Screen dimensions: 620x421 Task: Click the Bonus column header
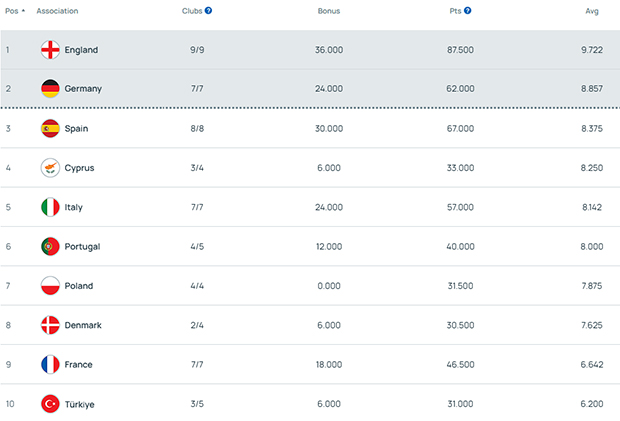tap(329, 11)
